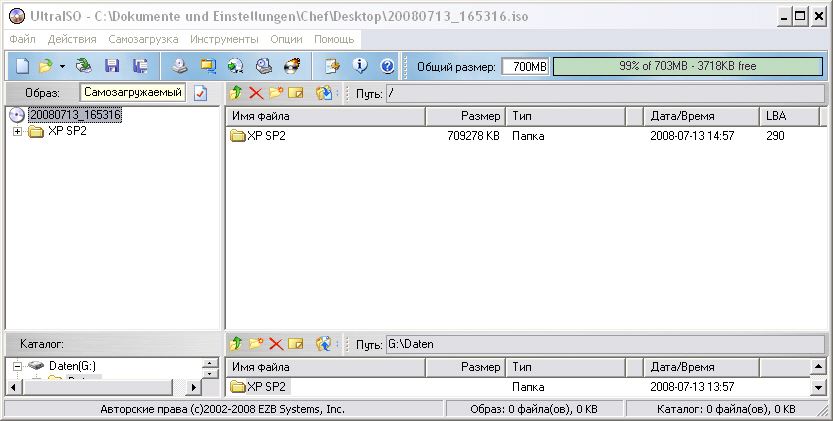Open the Самозагрузка menu
This screenshot has height=421, width=833.
tap(143, 39)
